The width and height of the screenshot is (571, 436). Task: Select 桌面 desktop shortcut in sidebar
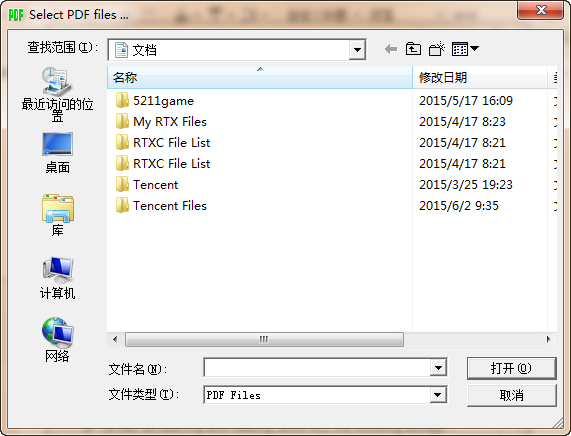click(57, 153)
